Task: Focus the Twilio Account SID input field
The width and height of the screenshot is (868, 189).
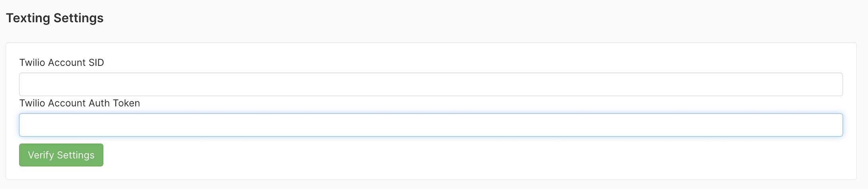Action: pos(431,84)
